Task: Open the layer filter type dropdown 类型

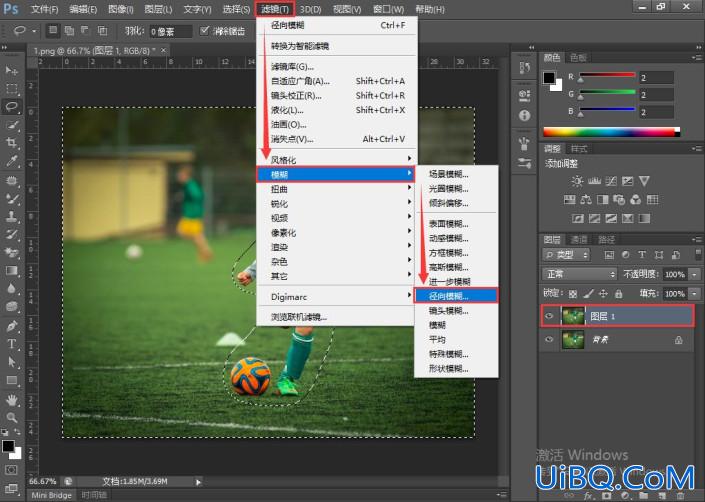Action: pos(566,255)
